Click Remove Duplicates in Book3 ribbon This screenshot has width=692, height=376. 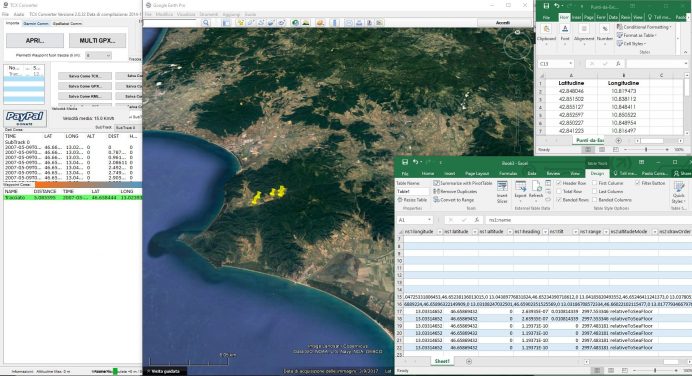pos(455,191)
